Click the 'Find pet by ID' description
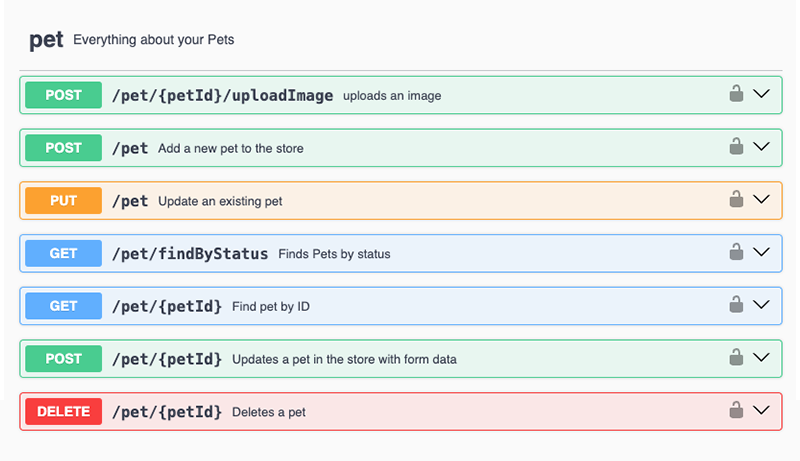Image resolution: width=800 pixels, height=461 pixels. pyautogui.click(x=271, y=306)
